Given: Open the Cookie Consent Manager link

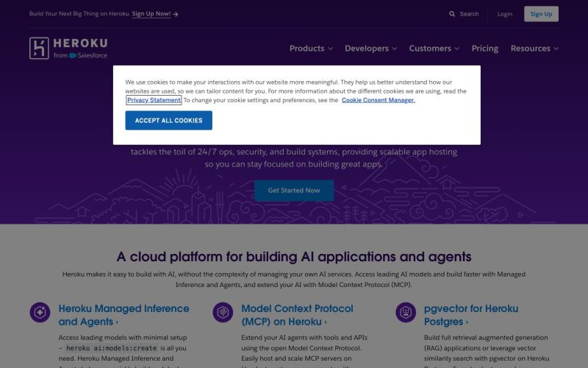Looking at the screenshot, I should click(379, 100).
